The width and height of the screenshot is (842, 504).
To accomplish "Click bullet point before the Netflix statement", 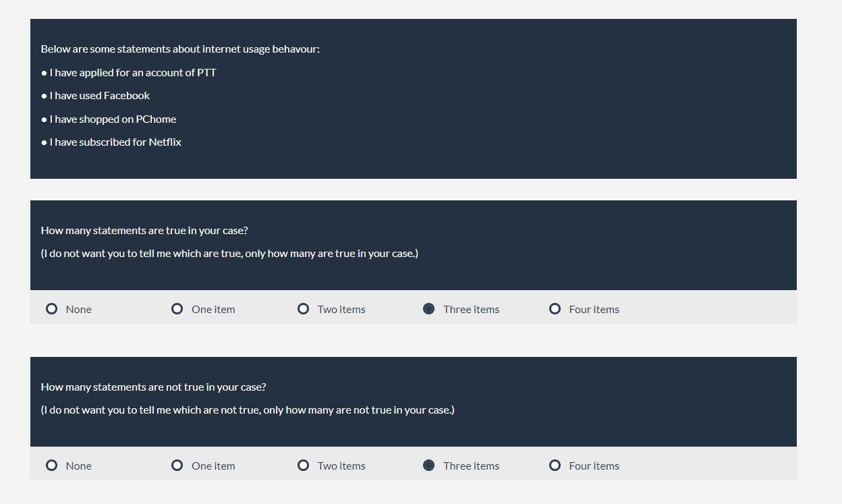I will pos(44,142).
